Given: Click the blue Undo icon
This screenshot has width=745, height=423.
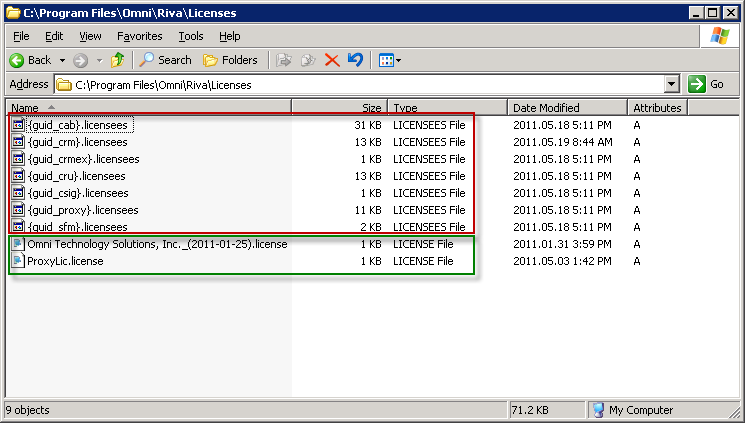Looking at the screenshot, I should 355,60.
